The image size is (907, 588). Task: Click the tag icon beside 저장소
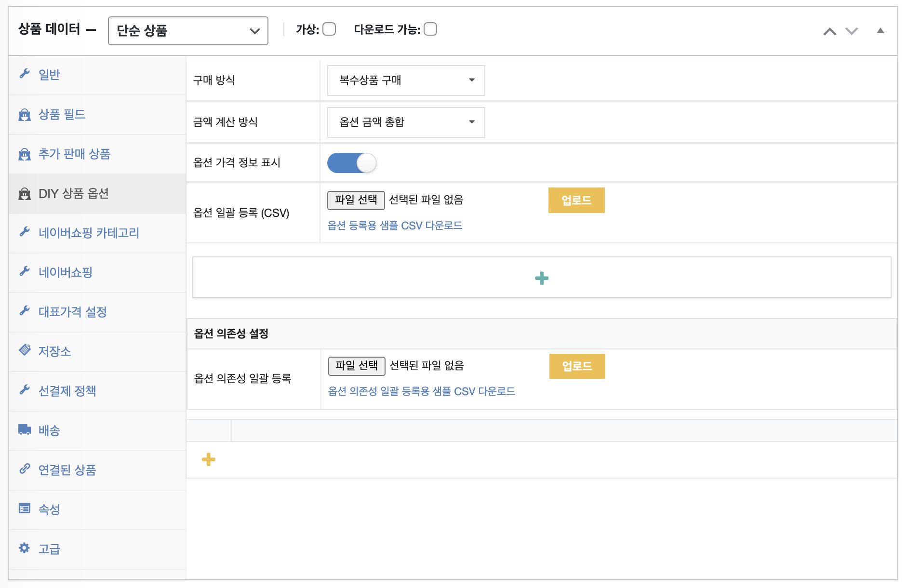(24, 350)
